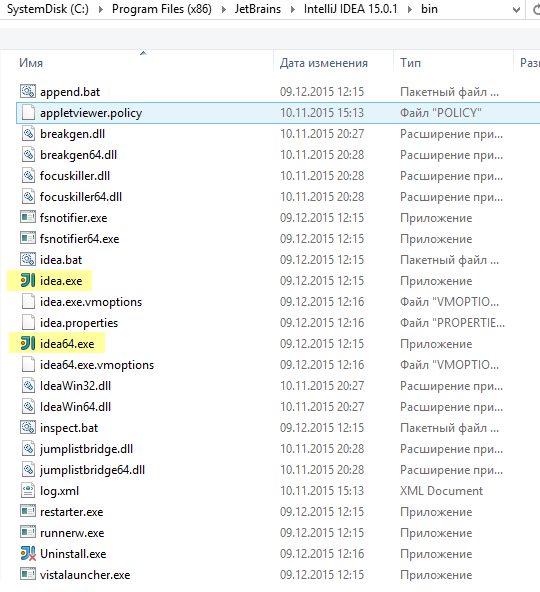Open the chevron after IntelliJ IDEA 15.0.1
The height and width of the screenshot is (592, 540).
(410, 9)
